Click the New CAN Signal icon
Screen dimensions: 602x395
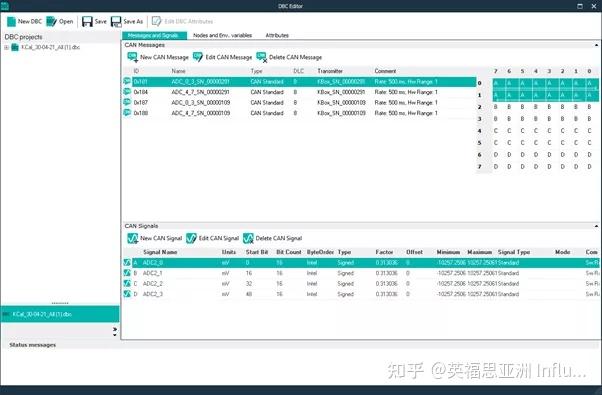132,238
